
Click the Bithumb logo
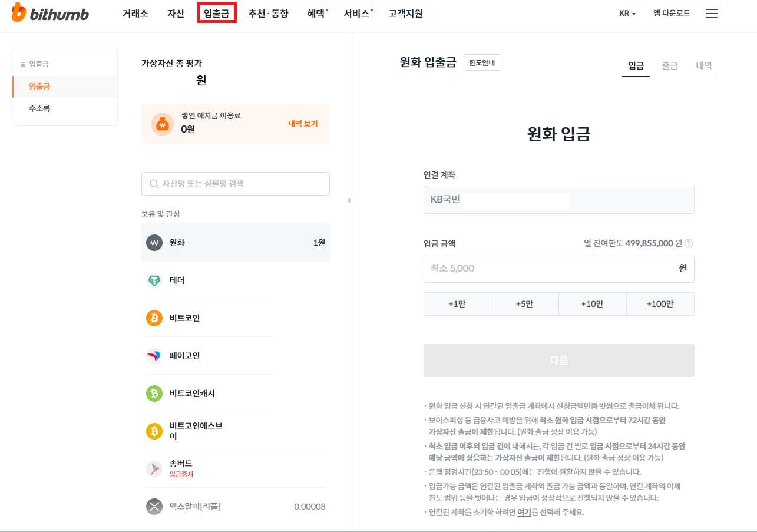click(50, 13)
